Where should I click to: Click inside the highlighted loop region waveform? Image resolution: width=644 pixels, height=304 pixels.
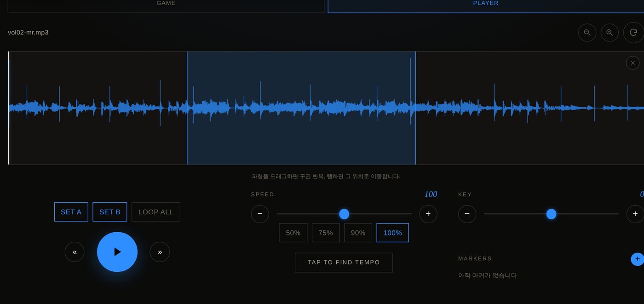(x=301, y=108)
